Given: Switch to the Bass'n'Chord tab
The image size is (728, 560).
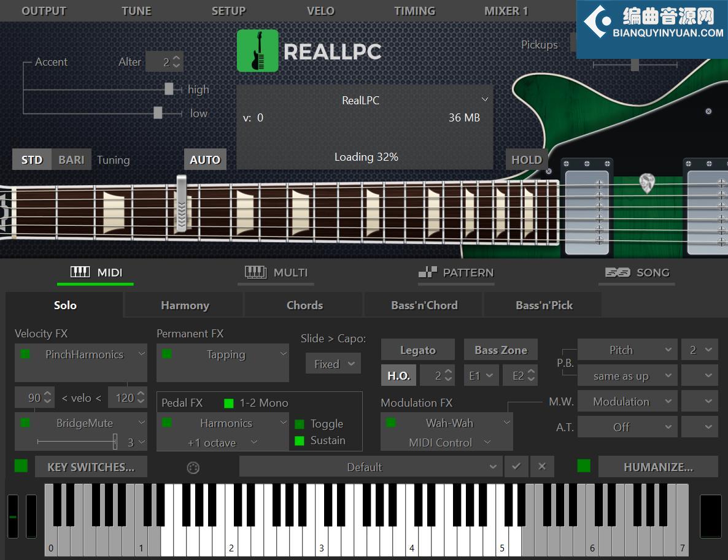Looking at the screenshot, I should 424,305.
